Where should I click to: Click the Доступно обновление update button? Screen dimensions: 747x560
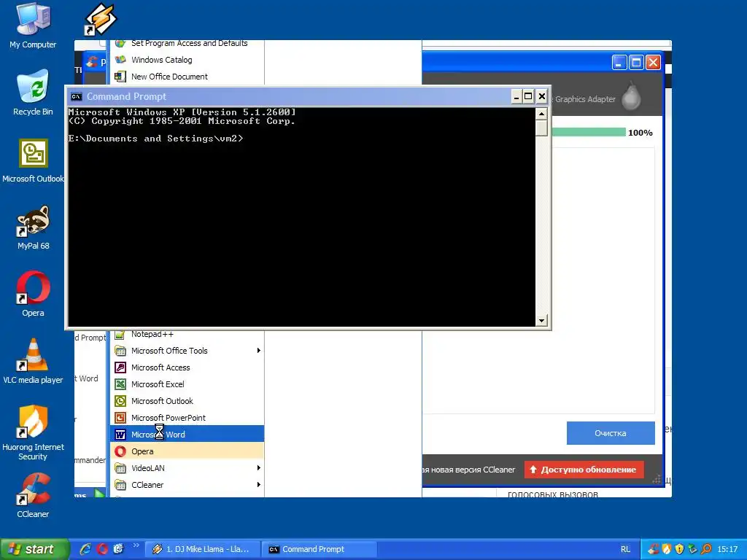[x=584, y=470]
